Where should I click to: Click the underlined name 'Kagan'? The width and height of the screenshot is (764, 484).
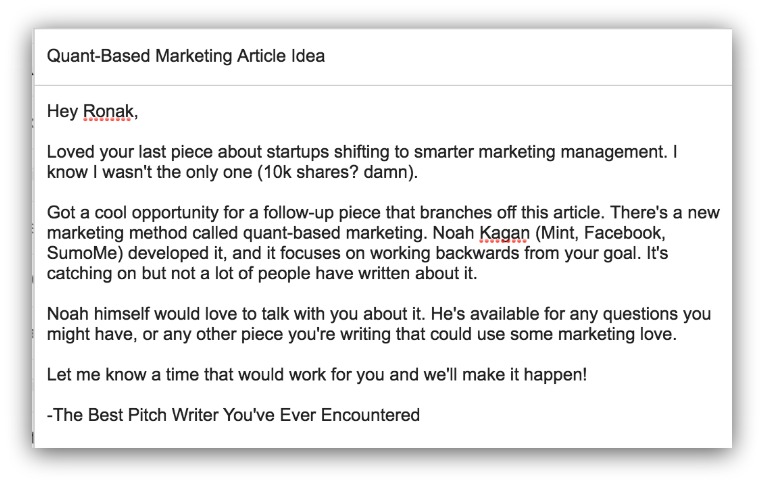click(504, 233)
